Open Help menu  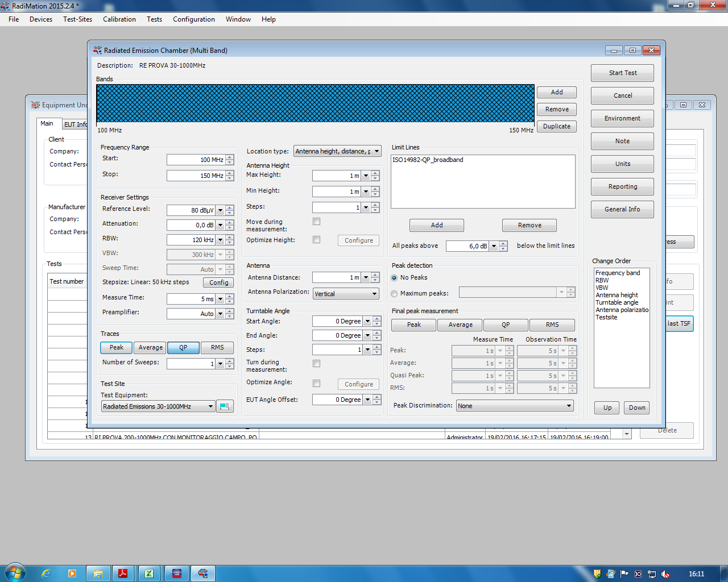(x=268, y=19)
